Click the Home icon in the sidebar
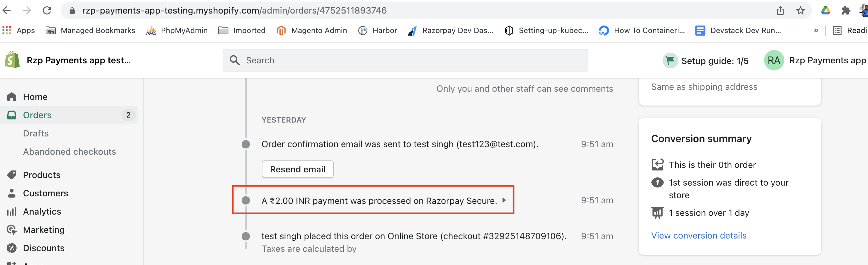This screenshot has width=868, height=265. 12,97
